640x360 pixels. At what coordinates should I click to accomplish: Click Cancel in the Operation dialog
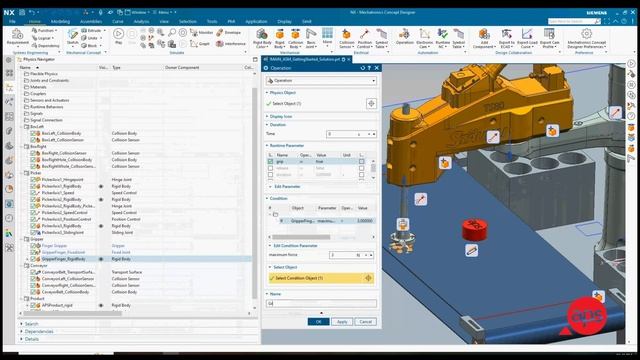[366, 322]
